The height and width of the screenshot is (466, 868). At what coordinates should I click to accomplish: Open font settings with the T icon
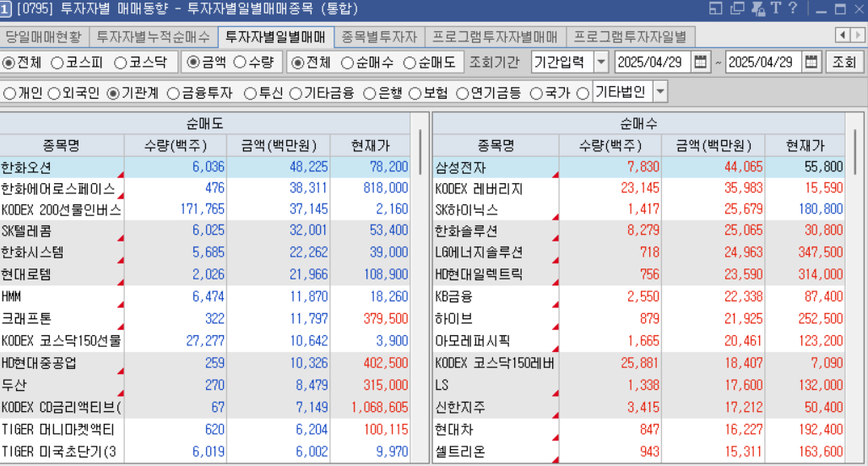(776, 8)
